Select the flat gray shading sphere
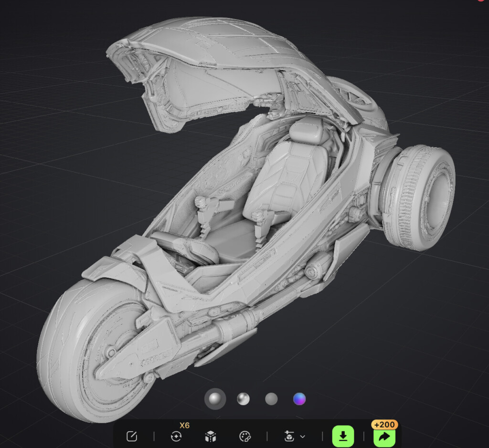This screenshot has width=489, height=448. 271,399
